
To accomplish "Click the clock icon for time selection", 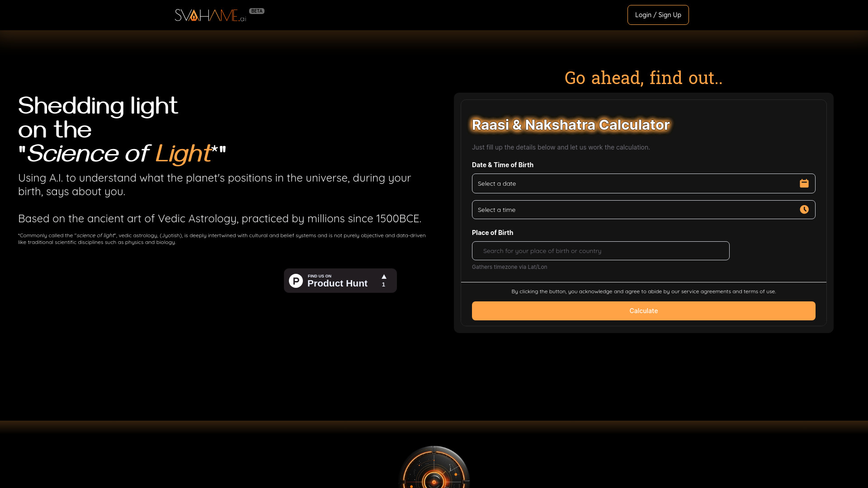I will tap(804, 210).
